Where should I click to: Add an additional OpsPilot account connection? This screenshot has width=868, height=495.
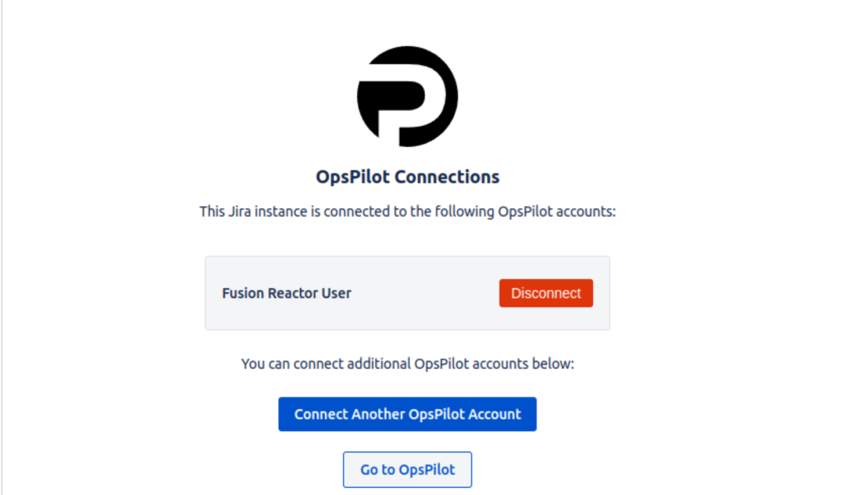pyautogui.click(x=407, y=414)
